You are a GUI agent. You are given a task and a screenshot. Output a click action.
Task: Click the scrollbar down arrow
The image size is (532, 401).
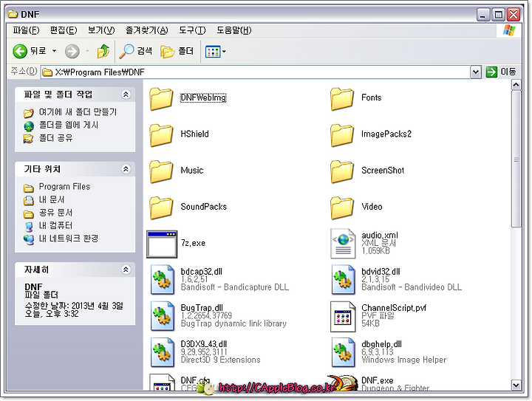tap(516, 385)
